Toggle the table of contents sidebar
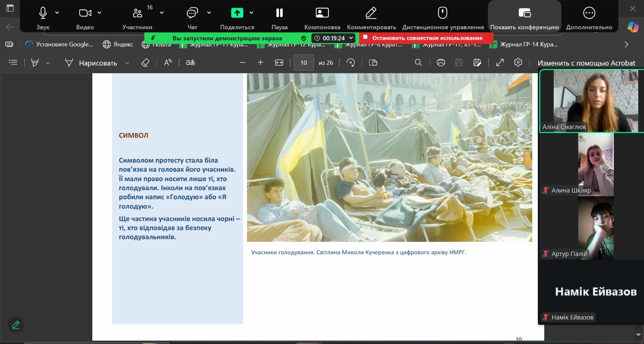This screenshot has width=644, height=344. (x=13, y=62)
